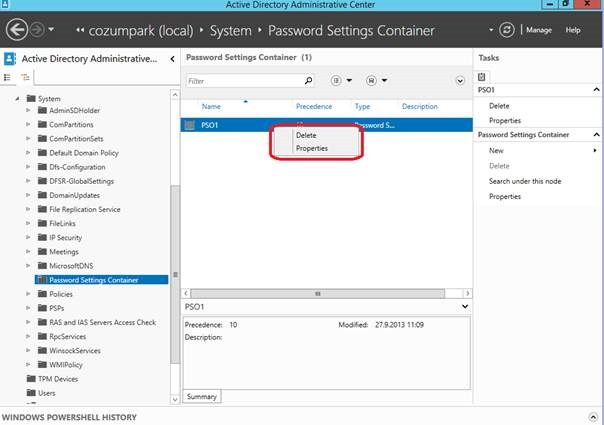
Task: Expand the query criteria circle chevron
Action: [x=460, y=81]
